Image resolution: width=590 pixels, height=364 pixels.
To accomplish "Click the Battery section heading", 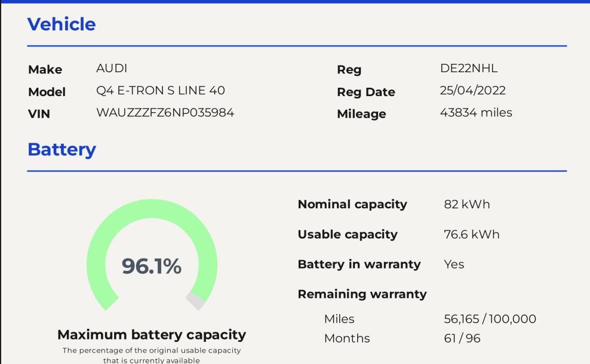I will click(62, 149).
